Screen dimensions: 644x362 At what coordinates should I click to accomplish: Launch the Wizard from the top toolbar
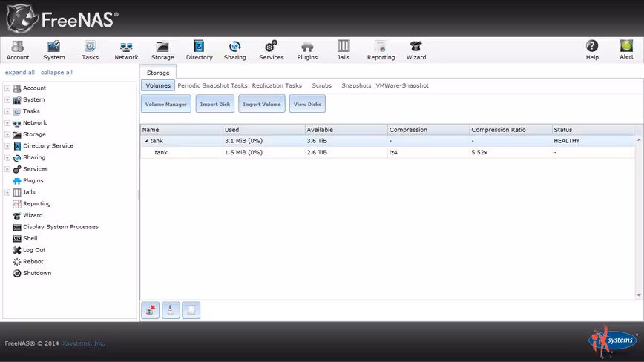click(416, 50)
